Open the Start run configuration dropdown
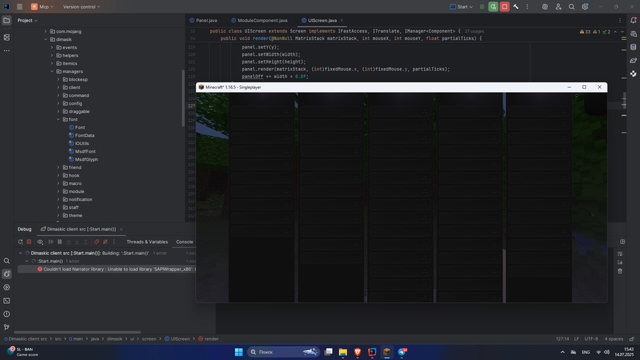 point(461,7)
